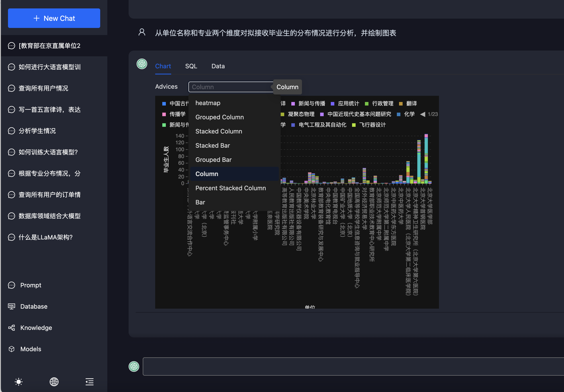Toggle legend item 中国近现代史基本问题研究
Screen dimensions: 564x392
(x=356, y=114)
